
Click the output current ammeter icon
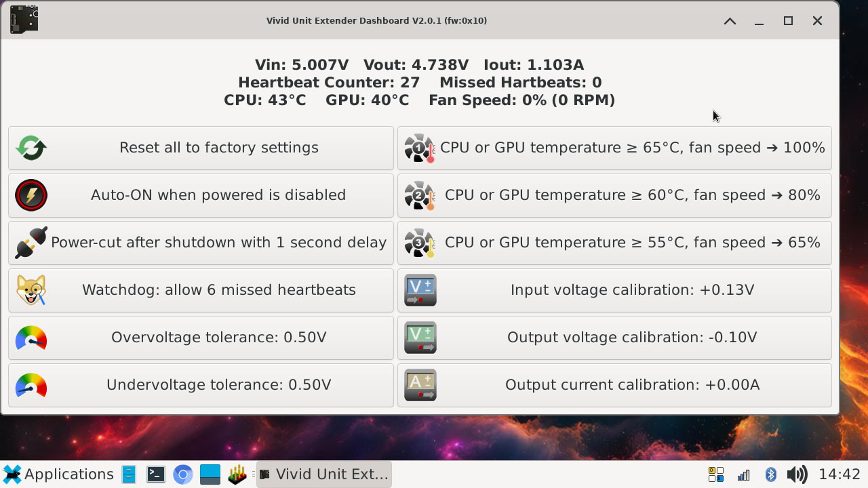[420, 385]
